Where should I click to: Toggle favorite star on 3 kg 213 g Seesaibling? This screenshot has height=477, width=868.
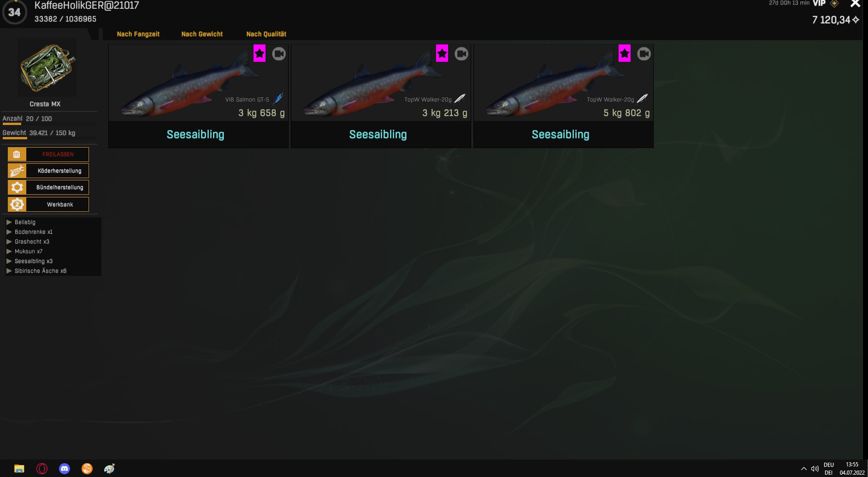pos(442,54)
